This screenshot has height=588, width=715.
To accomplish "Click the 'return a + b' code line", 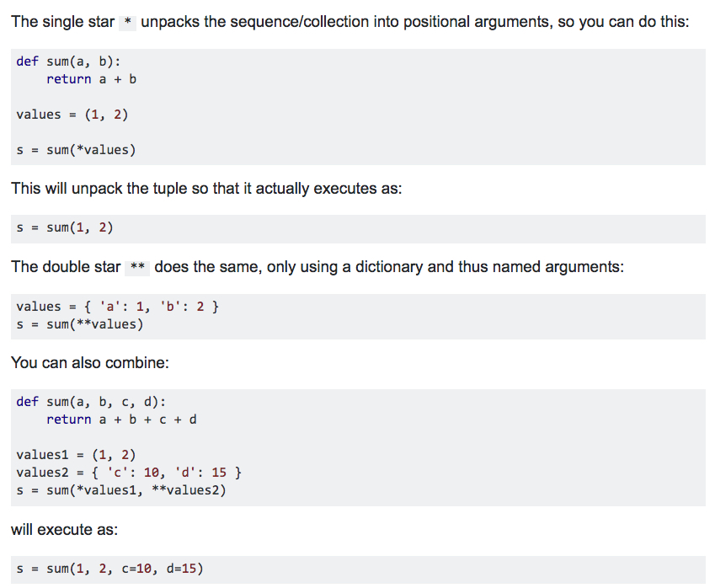I will tap(91, 79).
